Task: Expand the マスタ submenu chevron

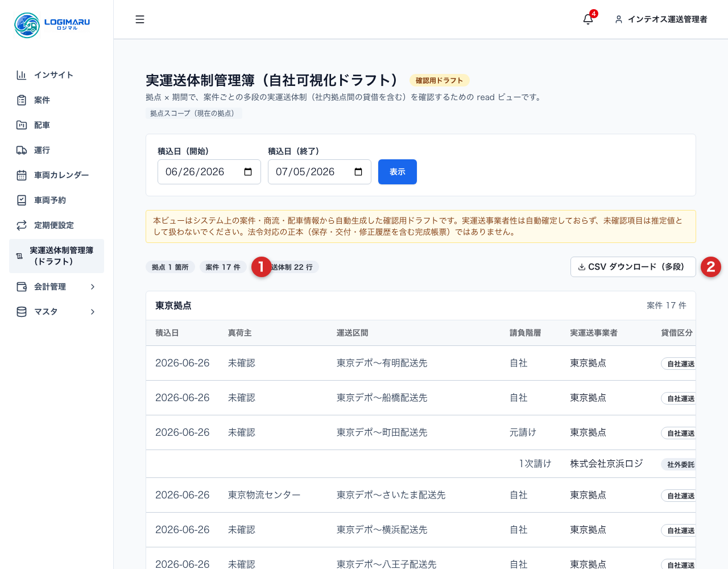Action: pyautogui.click(x=93, y=312)
